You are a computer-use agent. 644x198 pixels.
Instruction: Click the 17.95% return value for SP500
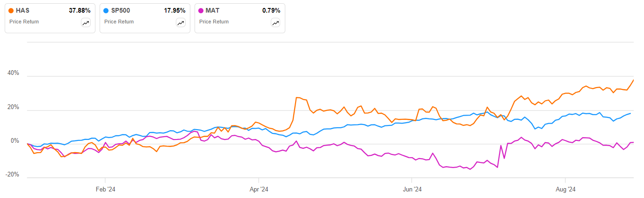coord(175,10)
